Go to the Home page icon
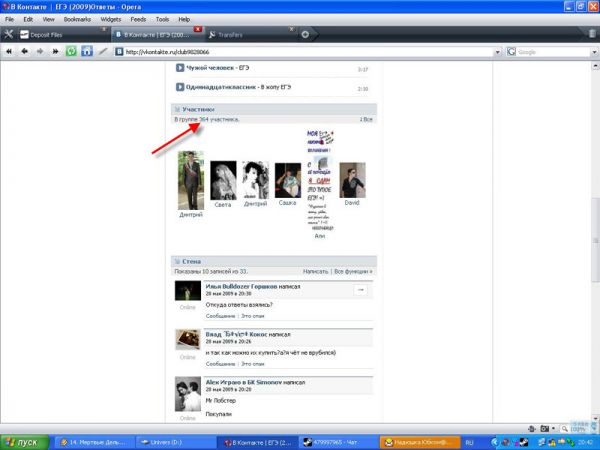 pos(87,51)
